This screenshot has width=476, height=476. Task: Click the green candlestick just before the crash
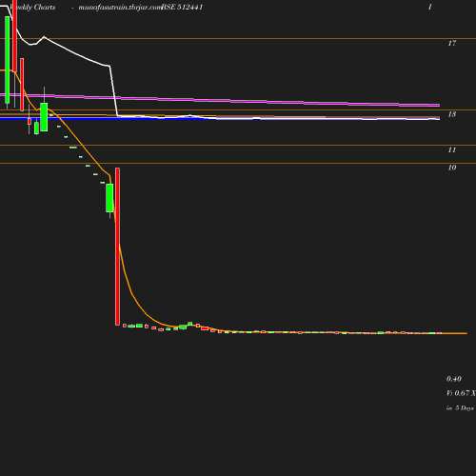[x=109, y=198]
